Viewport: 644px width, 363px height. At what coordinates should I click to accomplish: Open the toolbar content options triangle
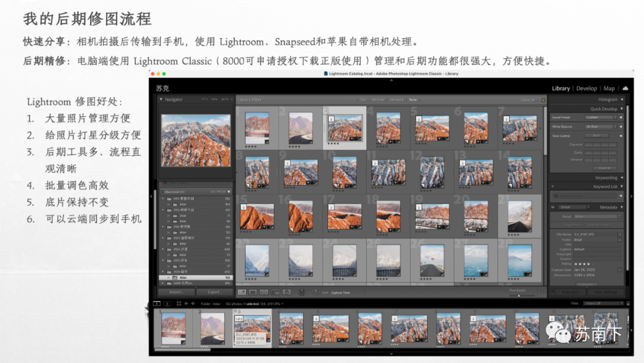point(543,293)
